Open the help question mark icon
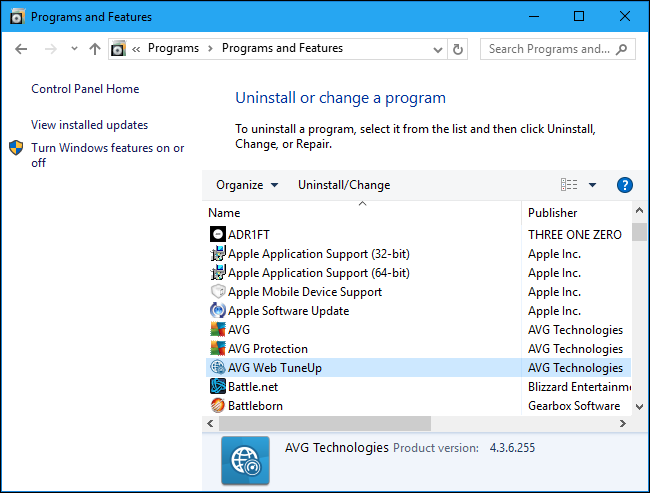This screenshot has height=493, width=650. click(x=625, y=185)
